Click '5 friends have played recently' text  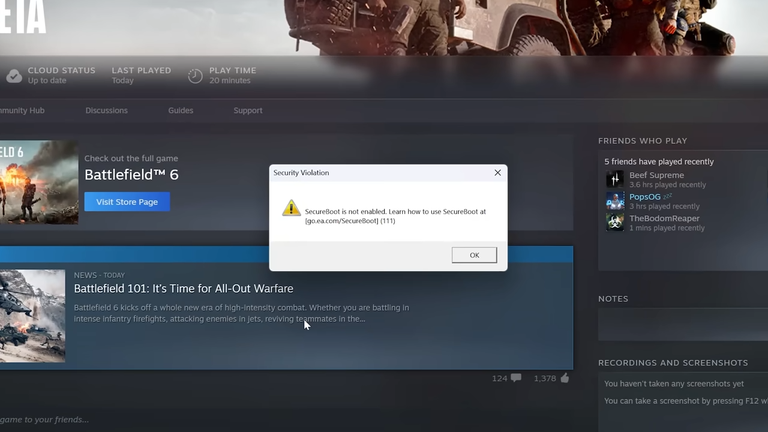pyautogui.click(x=659, y=162)
